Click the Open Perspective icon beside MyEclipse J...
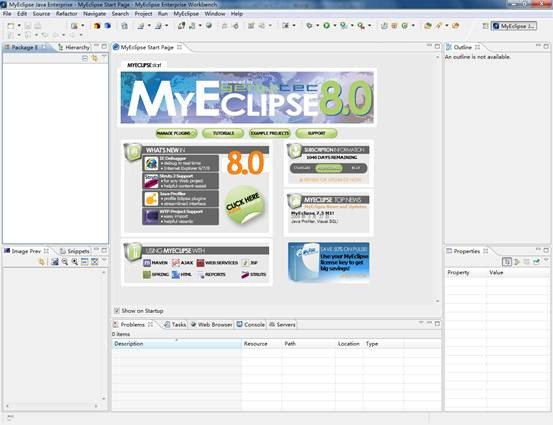 (485, 26)
